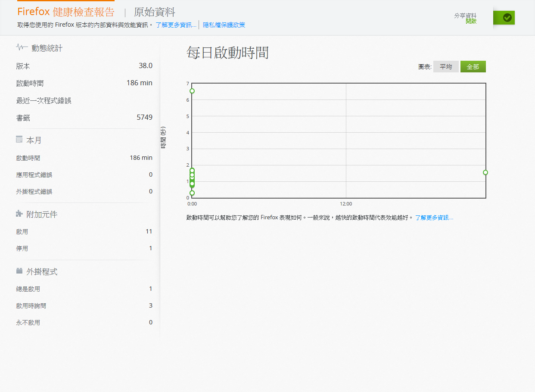Click the data point at the chart's right edge
Image resolution: width=535 pixels, height=392 pixels.
pyautogui.click(x=485, y=172)
